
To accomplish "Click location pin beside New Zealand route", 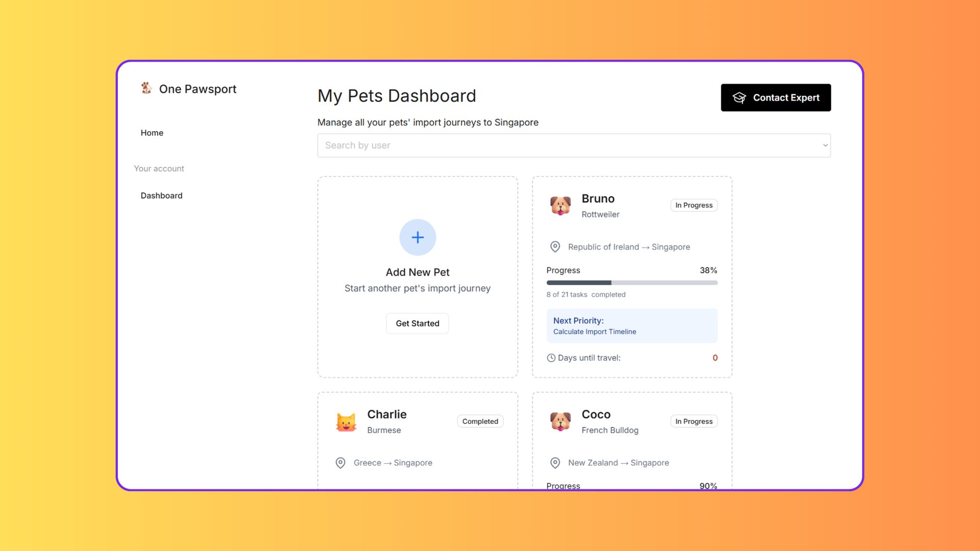I will [x=555, y=463].
